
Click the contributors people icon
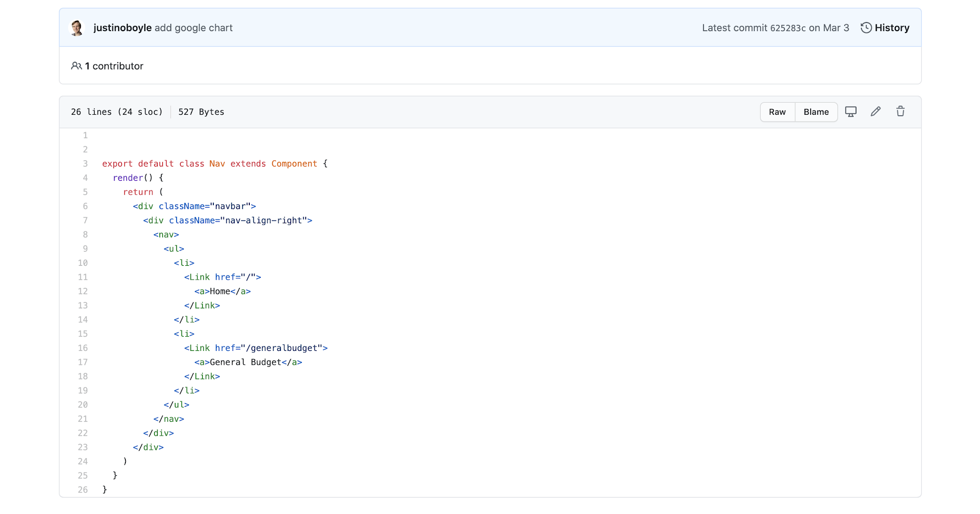pyautogui.click(x=76, y=66)
